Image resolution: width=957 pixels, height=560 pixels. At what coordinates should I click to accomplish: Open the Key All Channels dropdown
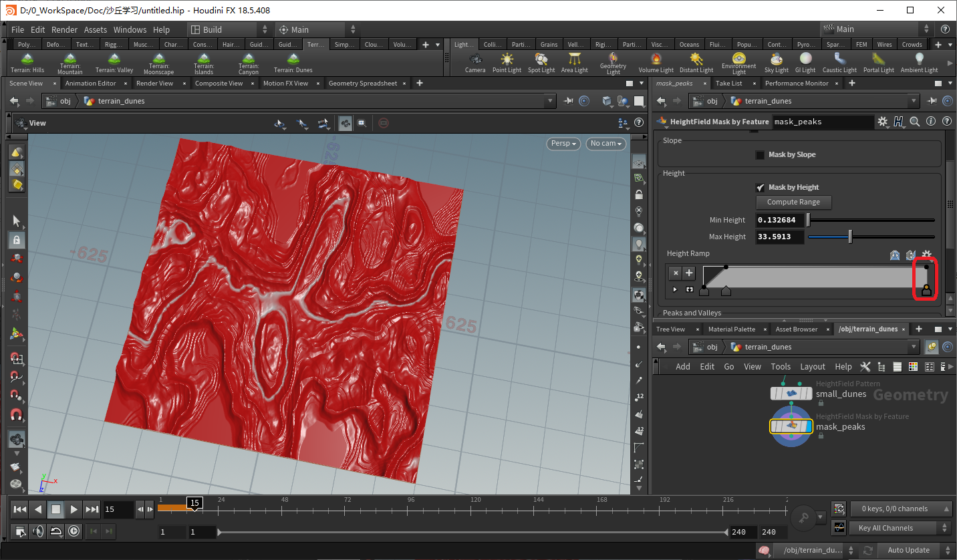[900, 528]
